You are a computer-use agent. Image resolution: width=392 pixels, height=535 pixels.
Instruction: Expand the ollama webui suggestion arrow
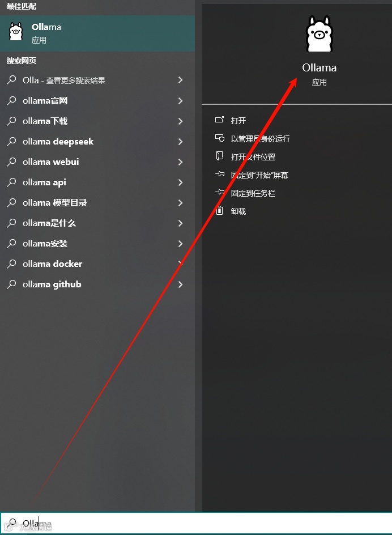[180, 162]
